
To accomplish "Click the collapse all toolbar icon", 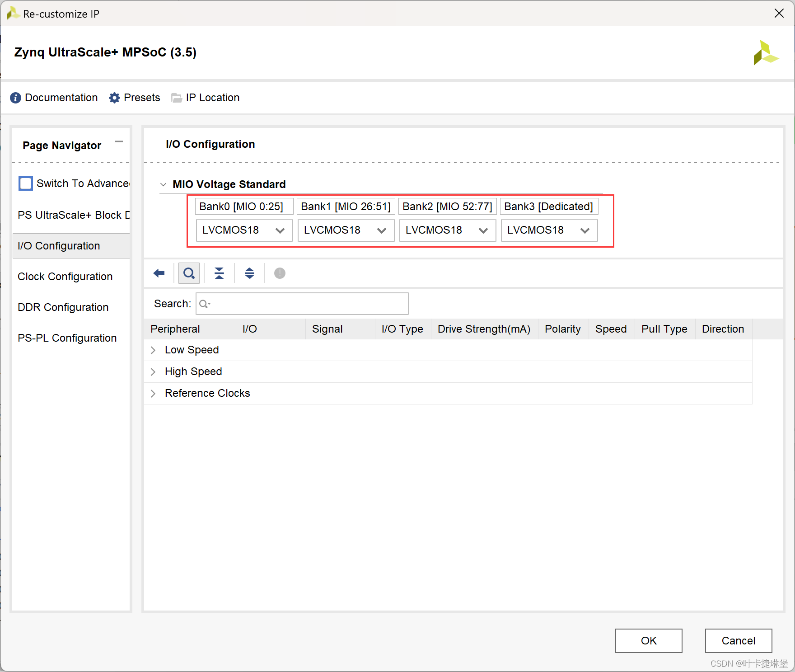I will coord(219,273).
